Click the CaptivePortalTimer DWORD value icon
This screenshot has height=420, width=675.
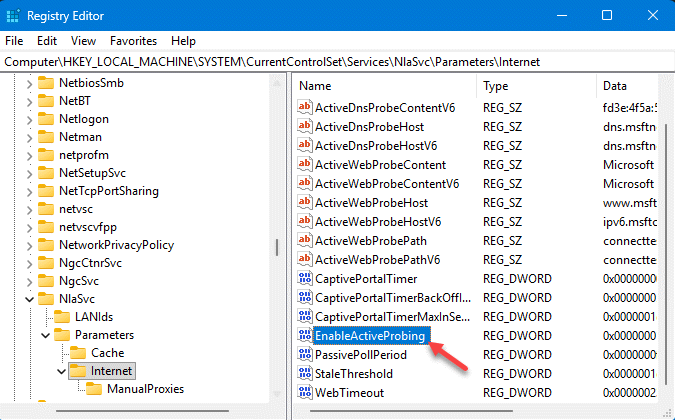tap(304, 278)
